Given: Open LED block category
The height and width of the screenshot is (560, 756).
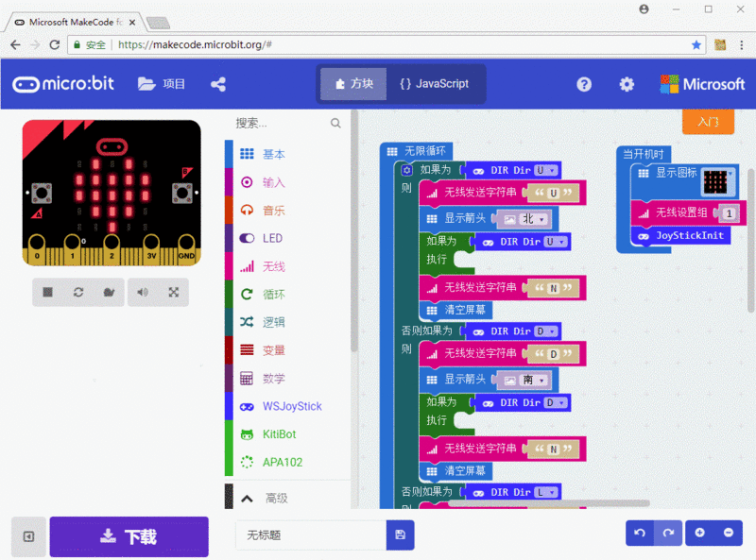Looking at the screenshot, I should [x=288, y=238].
